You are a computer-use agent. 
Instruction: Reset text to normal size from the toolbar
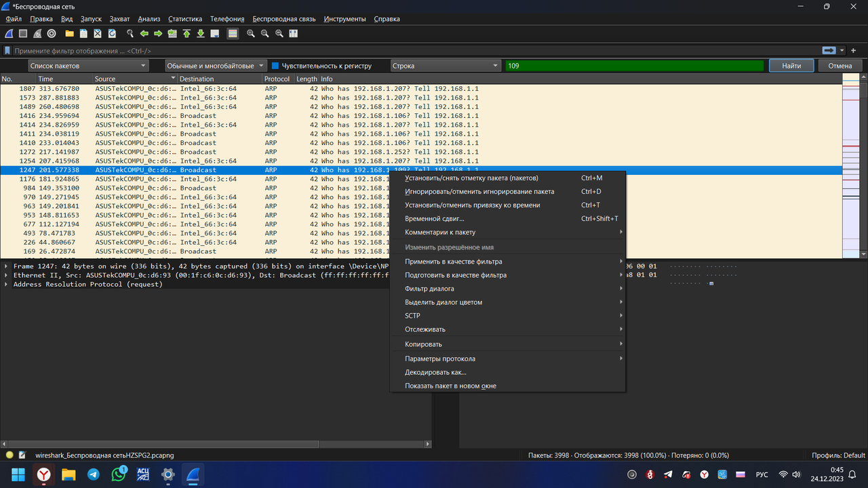279,33
